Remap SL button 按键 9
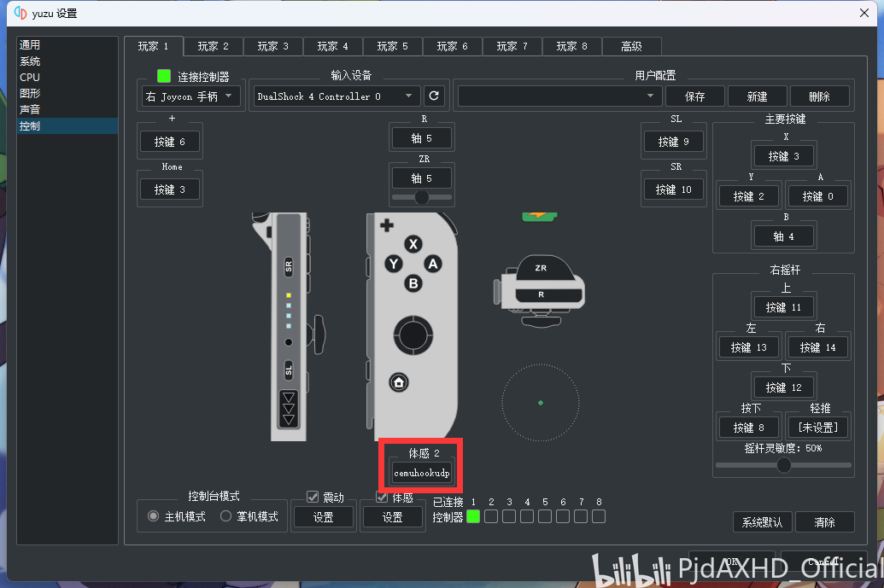 point(674,142)
